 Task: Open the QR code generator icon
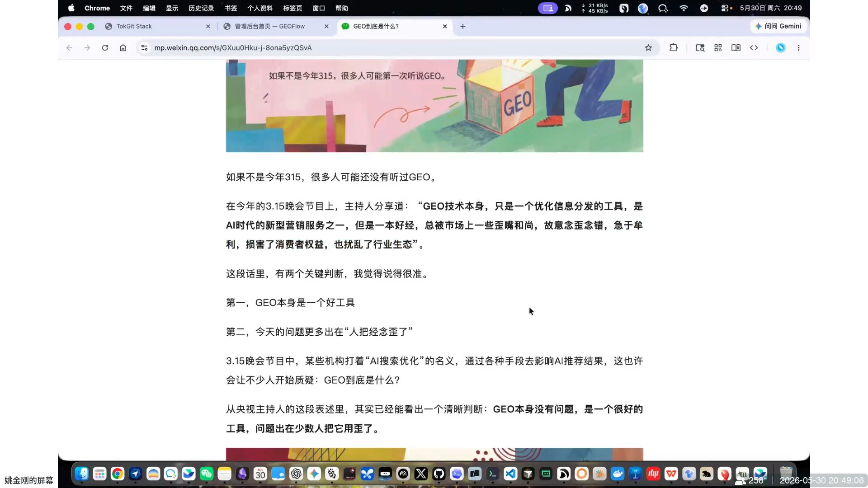[x=718, y=48]
